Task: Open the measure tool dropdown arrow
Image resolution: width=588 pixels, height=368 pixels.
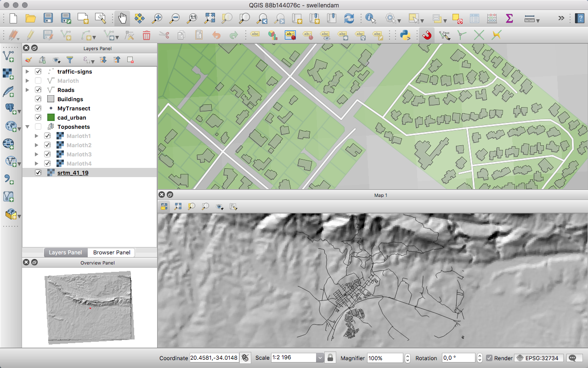Action: pyautogui.click(x=537, y=21)
